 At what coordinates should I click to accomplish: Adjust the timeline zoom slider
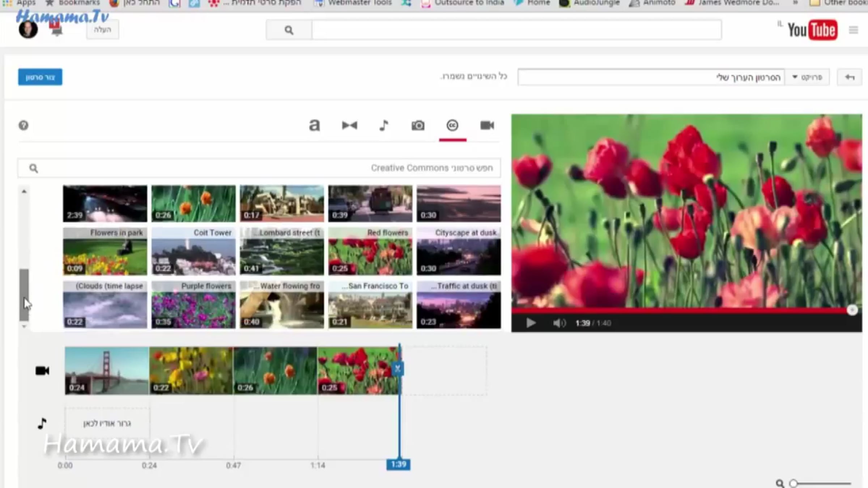(x=793, y=483)
